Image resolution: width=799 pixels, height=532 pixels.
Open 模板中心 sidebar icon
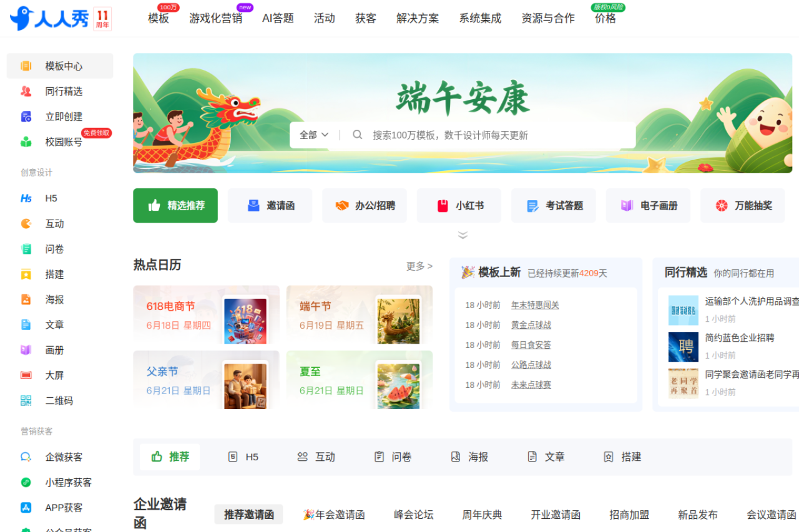tap(26, 66)
